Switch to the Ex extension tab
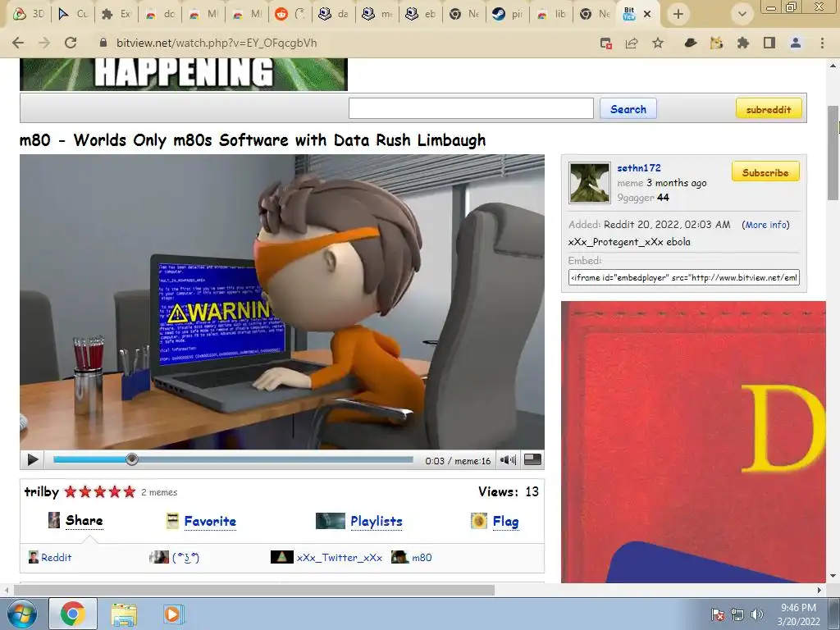 click(x=116, y=14)
